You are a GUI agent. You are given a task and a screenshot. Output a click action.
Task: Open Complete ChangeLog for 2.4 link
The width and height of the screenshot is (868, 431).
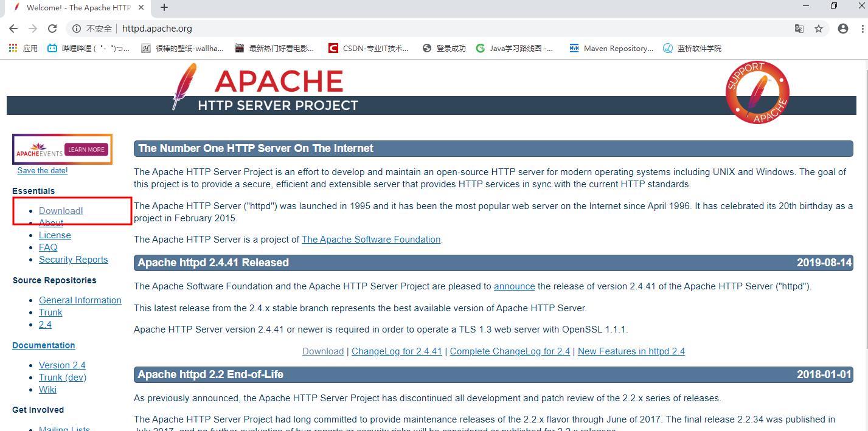point(510,351)
